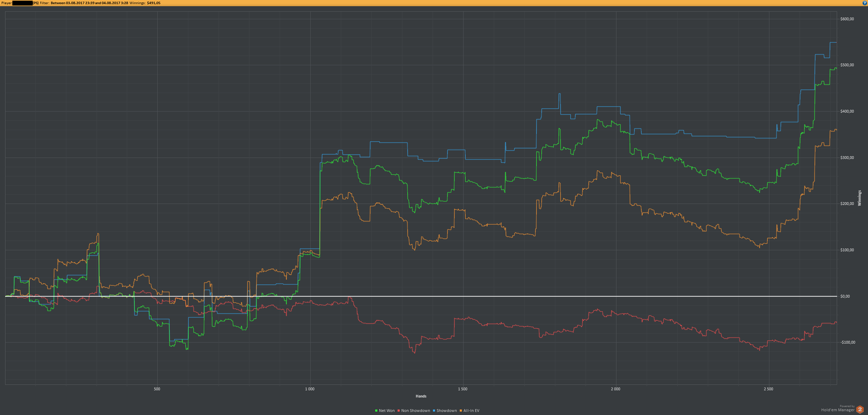Image resolution: width=868 pixels, height=415 pixels.
Task: Click the Hands x-axis title
Action: 421,396
